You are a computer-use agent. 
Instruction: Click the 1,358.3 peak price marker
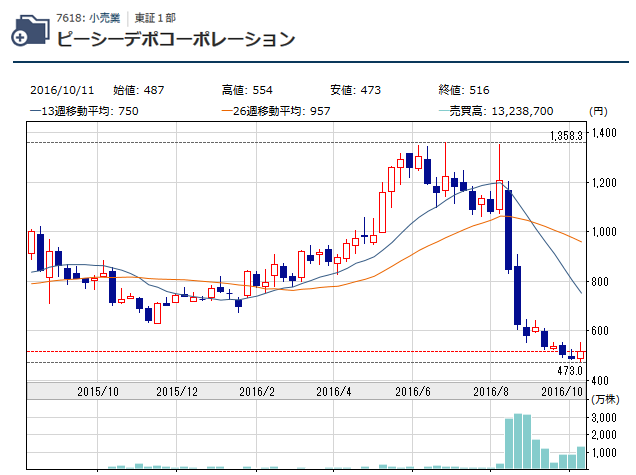point(565,136)
